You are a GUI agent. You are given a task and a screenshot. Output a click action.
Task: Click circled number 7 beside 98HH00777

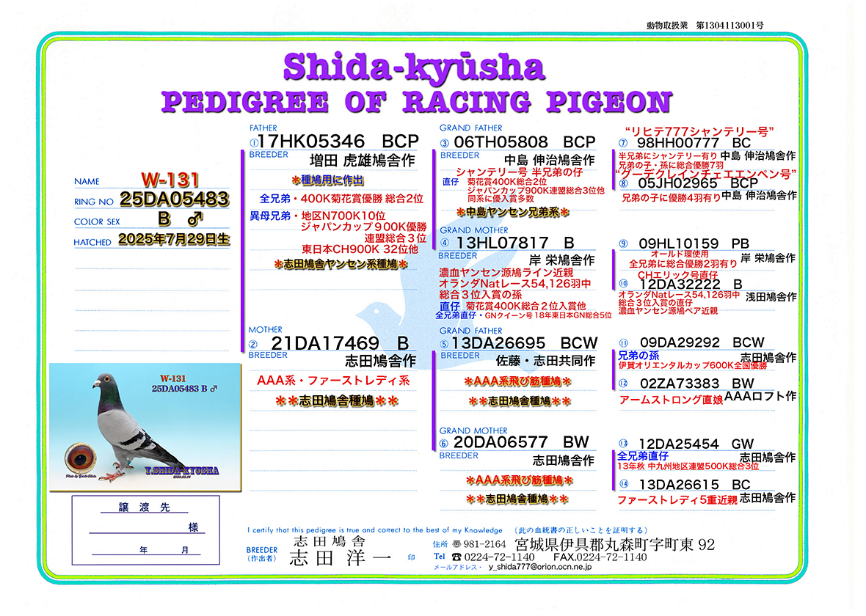click(622, 143)
